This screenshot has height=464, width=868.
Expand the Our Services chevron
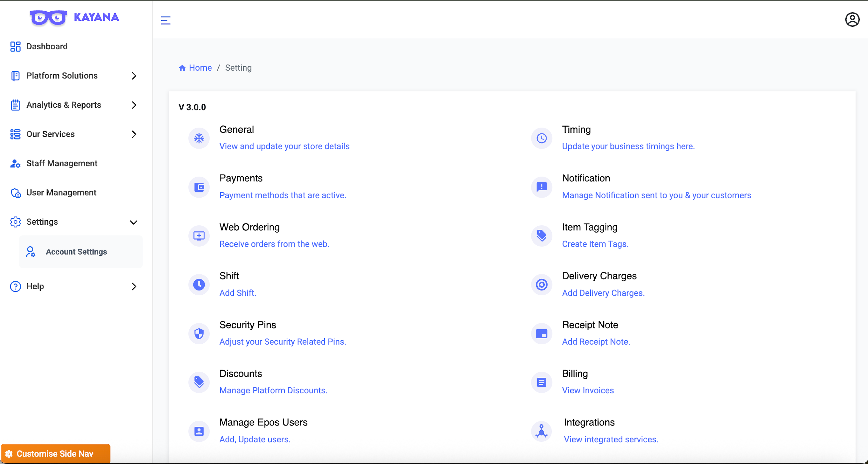[x=134, y=134]
